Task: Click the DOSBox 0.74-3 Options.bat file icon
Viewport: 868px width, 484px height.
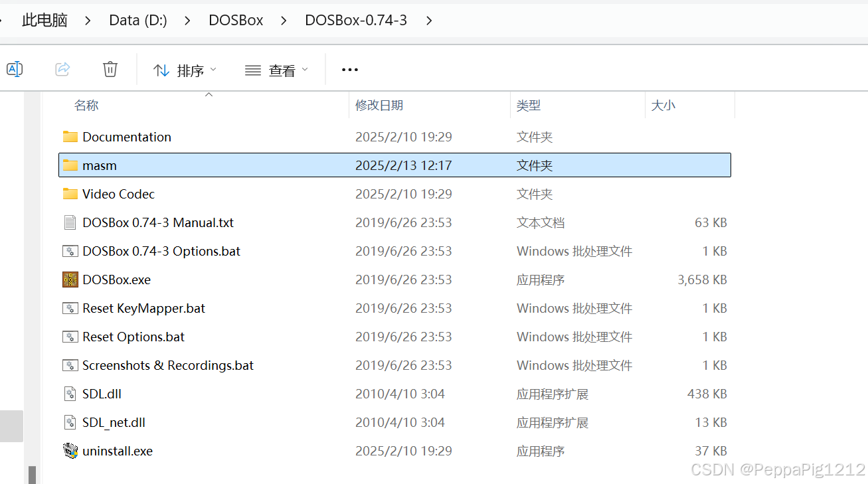Action: point(70,251)
